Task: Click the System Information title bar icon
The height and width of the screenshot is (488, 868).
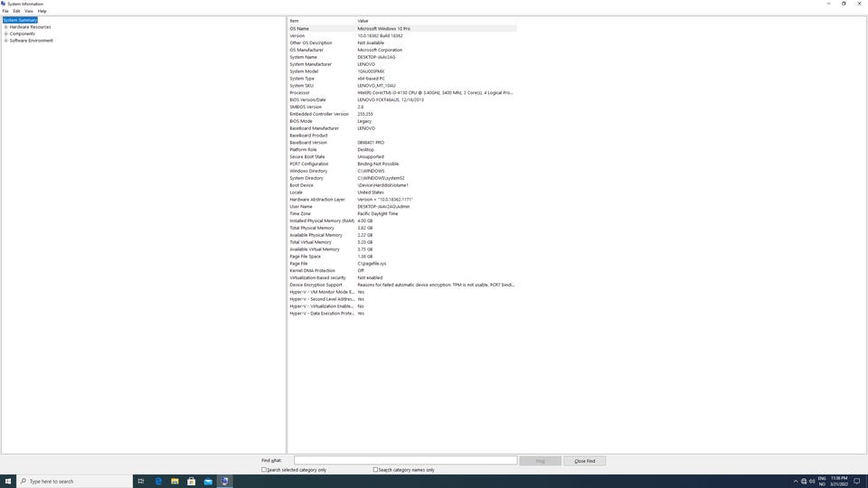Action: 4,4
